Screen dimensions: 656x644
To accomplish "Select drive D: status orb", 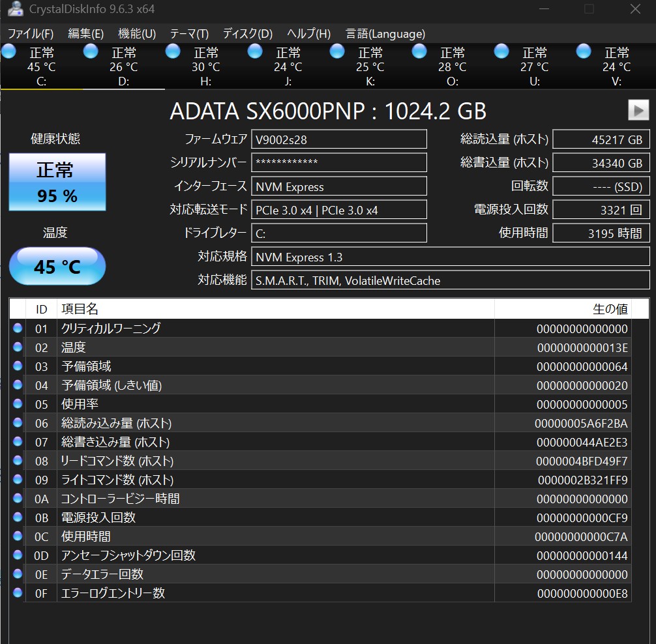I will 91,51.
